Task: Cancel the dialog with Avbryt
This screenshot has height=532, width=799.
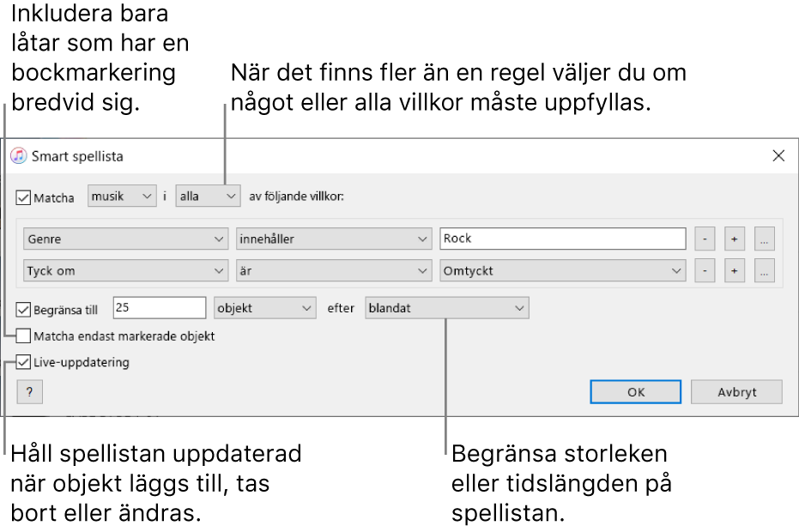Action: [x=736, y=391]
